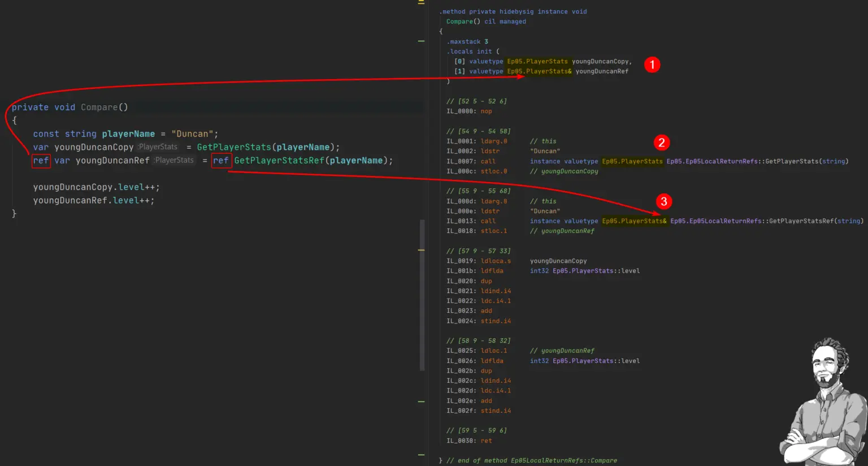Click the red box around the first ref keyword
The height and width of the screenshot is (466, 868).
[41, 161]
